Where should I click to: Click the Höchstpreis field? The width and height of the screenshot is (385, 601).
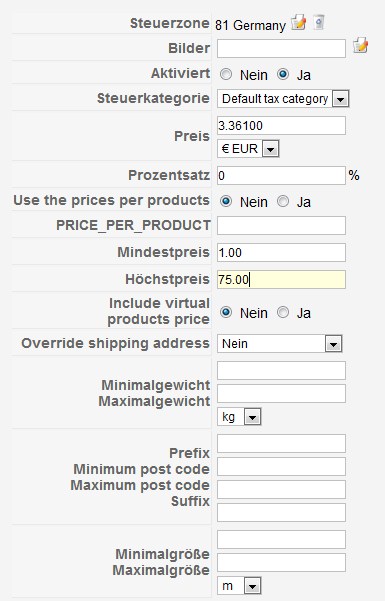[x=281, y=279]
